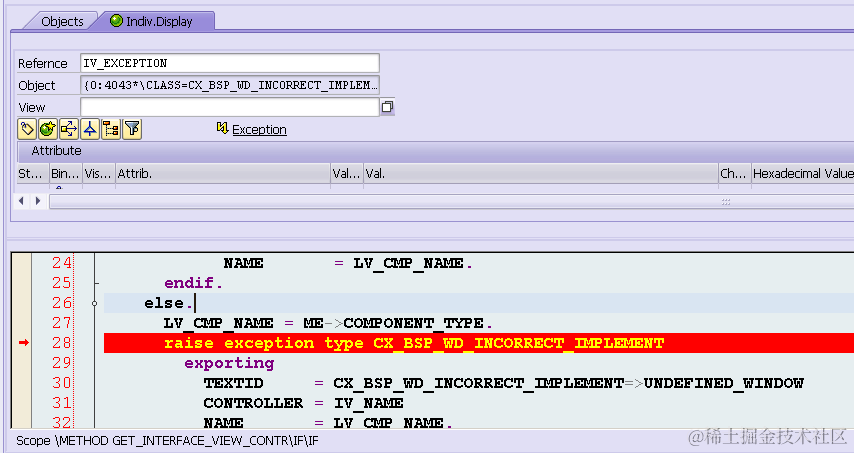Image resolution: width=854 pixels, height=453 pixels.
Task: Click the 'endif.' code line
Action: tap(193, 283)
